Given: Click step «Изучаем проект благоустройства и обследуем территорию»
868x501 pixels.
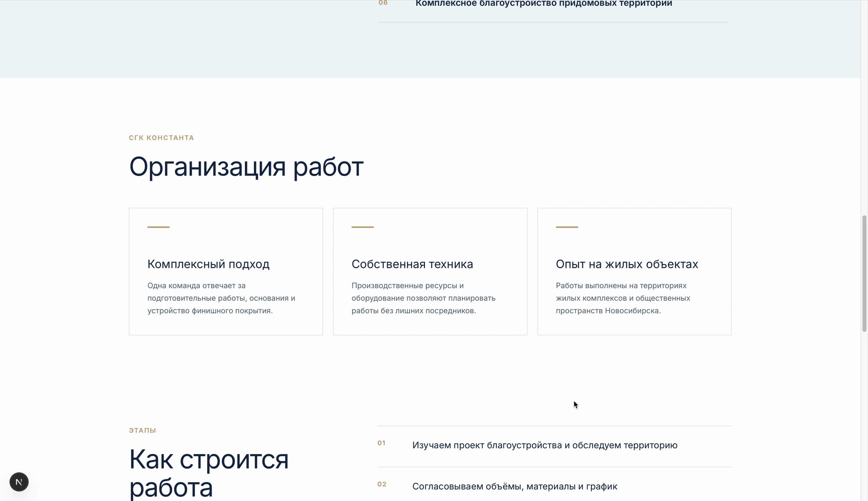Looking at the screenshot, I should pos(545,445).
